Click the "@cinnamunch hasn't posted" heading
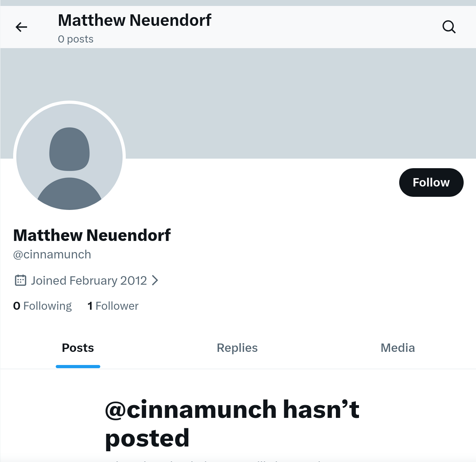 tap(232, 423)
